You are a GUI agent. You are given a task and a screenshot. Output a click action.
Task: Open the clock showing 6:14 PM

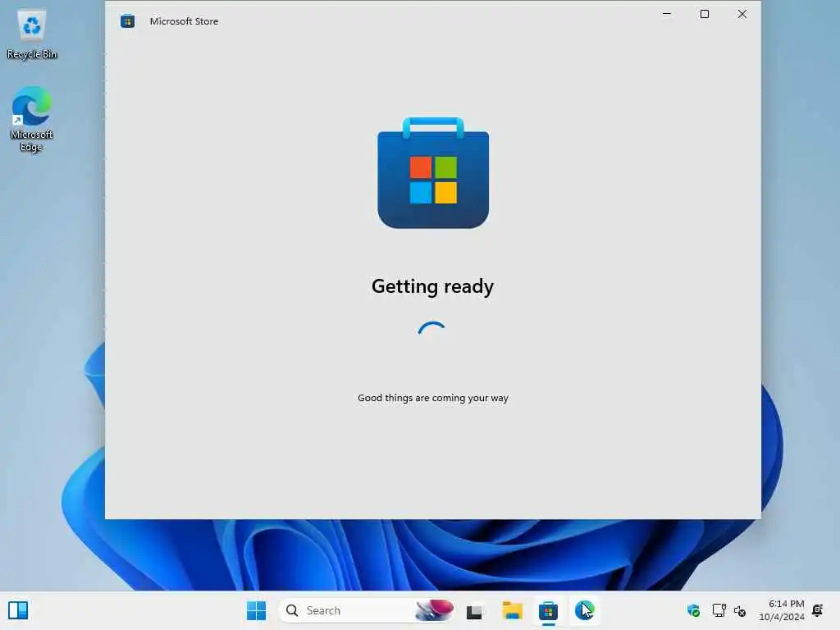pos(782,610)
